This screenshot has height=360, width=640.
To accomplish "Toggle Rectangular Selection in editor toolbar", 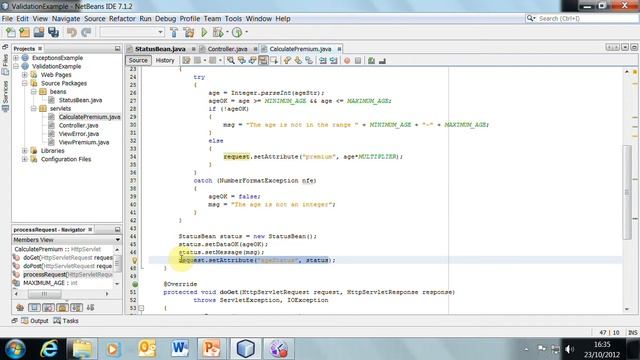I will (274, 60).
